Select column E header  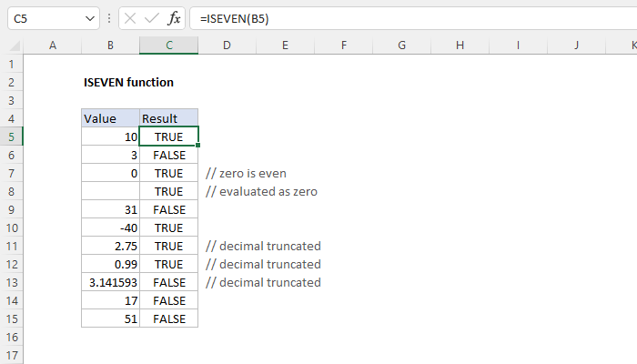click(285, 45)
